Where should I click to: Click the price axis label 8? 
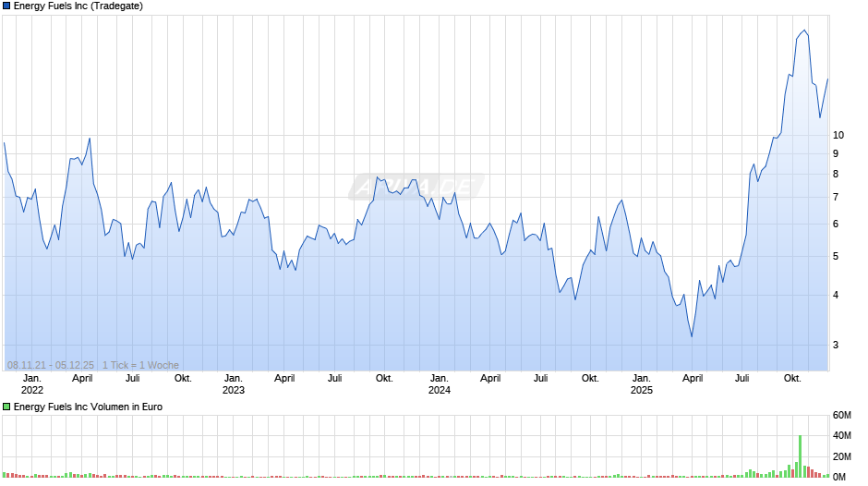836,175
